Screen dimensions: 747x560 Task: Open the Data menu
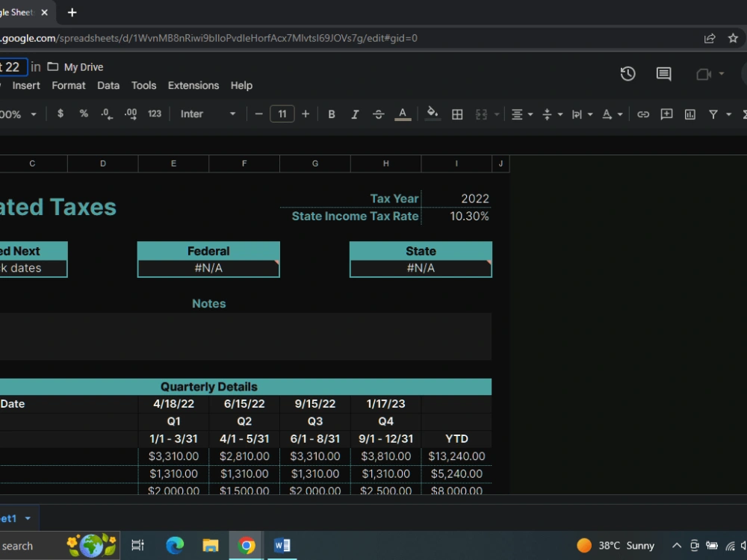click(108, 85)
